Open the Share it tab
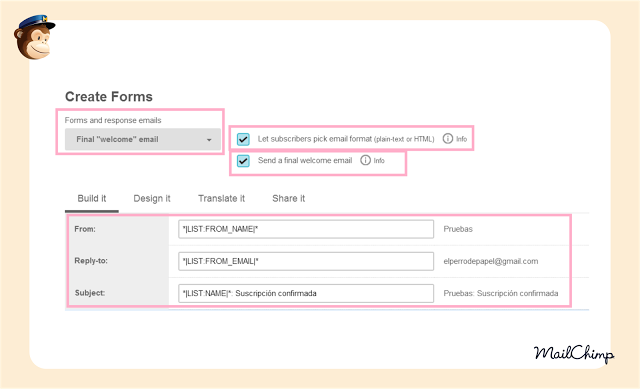640x389 pixels. coord(289,199)
